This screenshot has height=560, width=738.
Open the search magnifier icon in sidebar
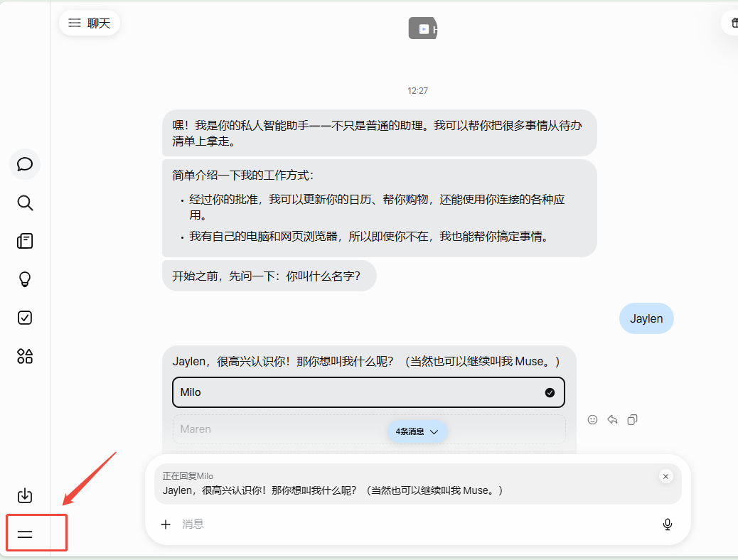click(x=24, y=203)
